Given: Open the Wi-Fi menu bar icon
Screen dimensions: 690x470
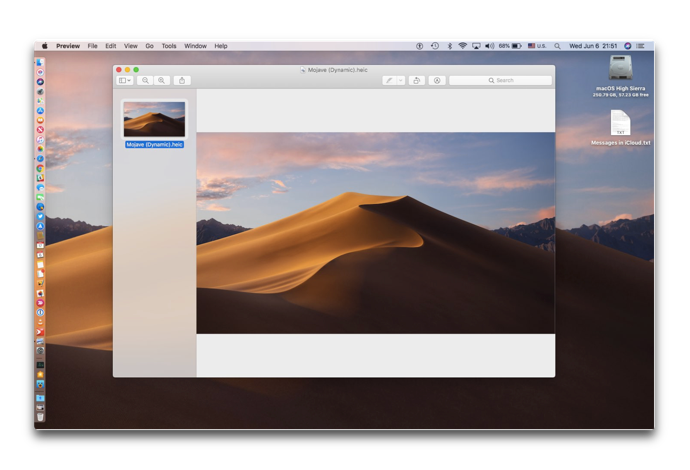Looking at the screenshot, I should tap(462, 46).
